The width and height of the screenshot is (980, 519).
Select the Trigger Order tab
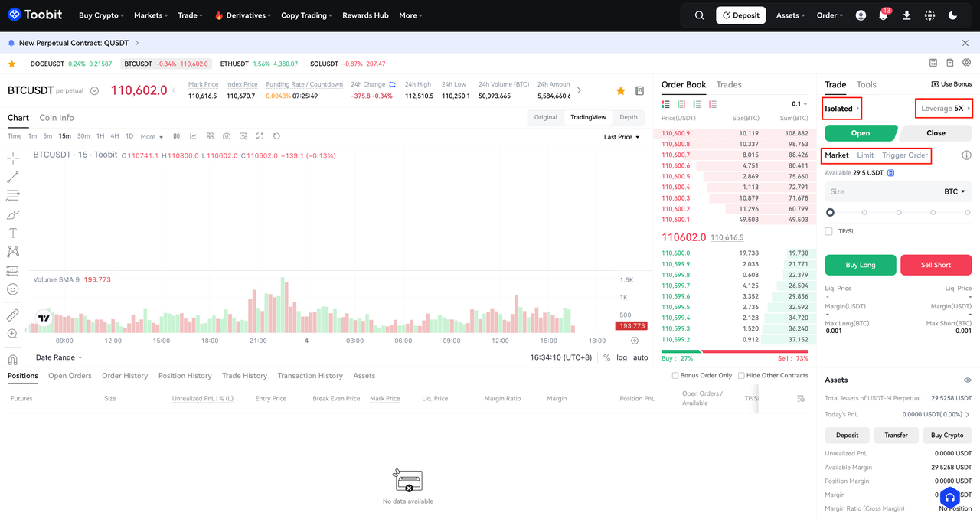905,155
